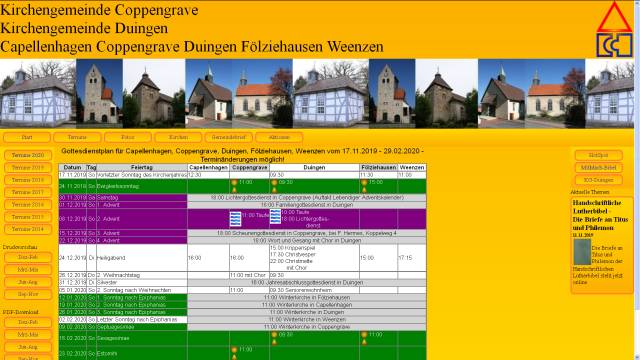Download Mrz-Mai PDF under PDF-Download

pos(28,334)
